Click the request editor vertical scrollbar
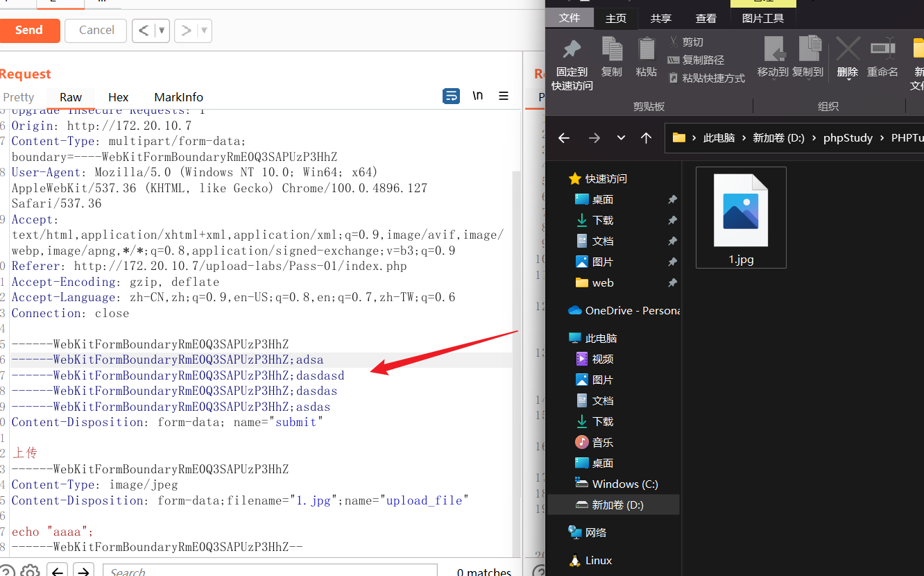Screen dimensions: 924x576 (516, 333)
